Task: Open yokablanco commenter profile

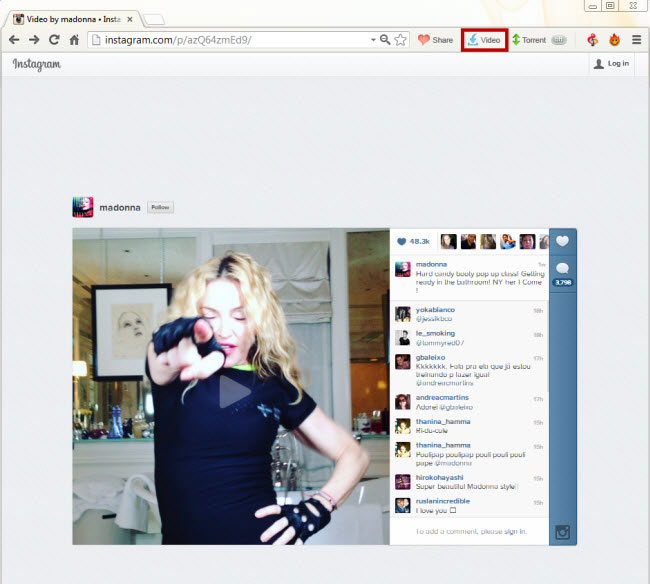Action: (435, 310)
